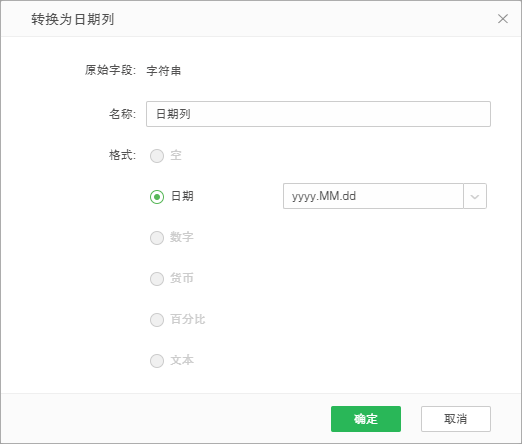522x444 pixels.
Task: Click the 数字 radio label text
Action: 182,237
